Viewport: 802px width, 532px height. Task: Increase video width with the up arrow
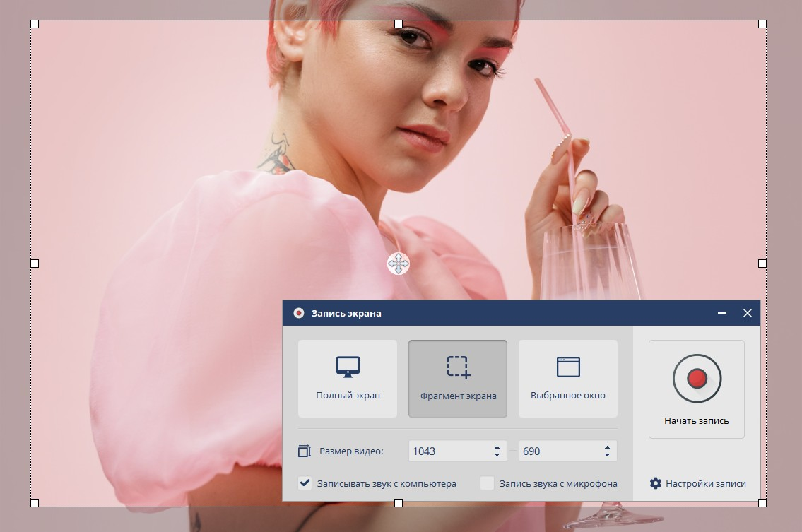coord(497,447)
